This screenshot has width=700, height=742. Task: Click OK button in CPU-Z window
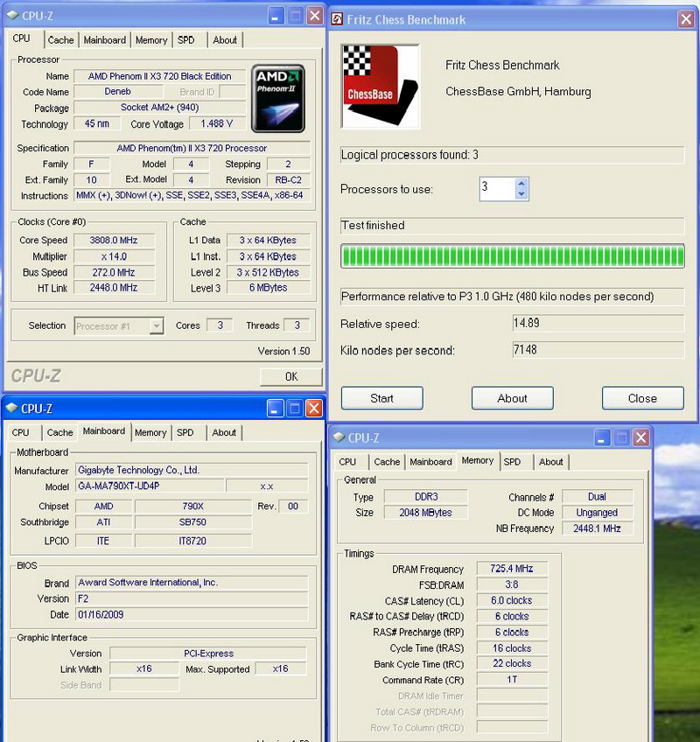pos(291,376)
